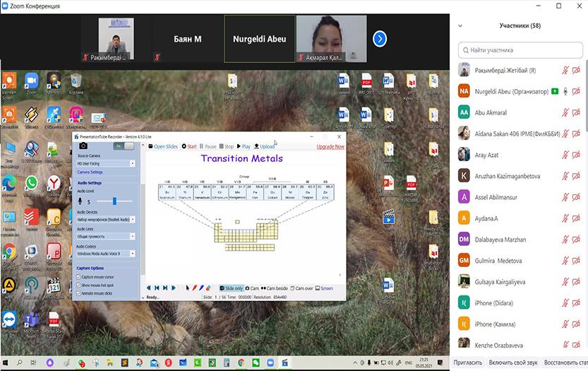The width and height of the screenshot is (588, 371).
Task: Toggle Capture mouse cursor checkbox
Action: [x=78, y=277]
